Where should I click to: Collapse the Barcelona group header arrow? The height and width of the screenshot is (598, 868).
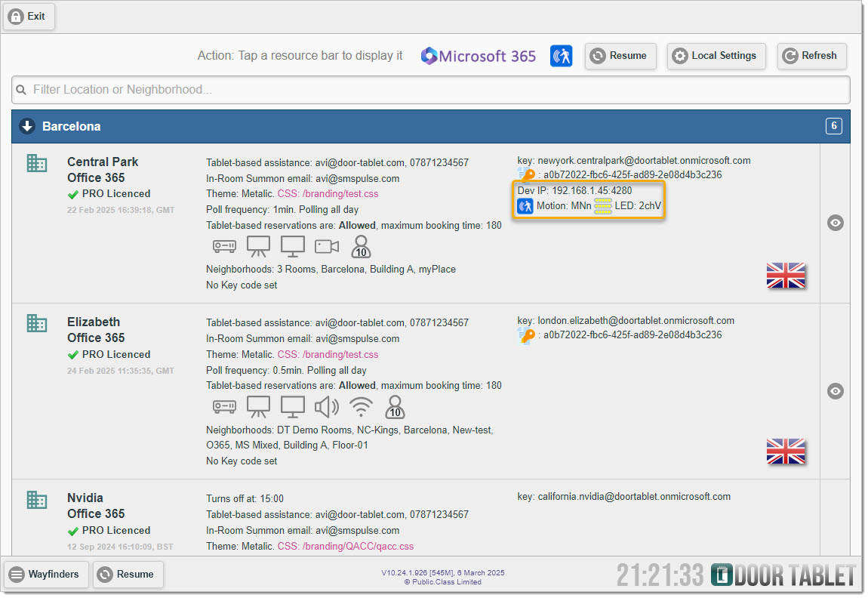27,126
